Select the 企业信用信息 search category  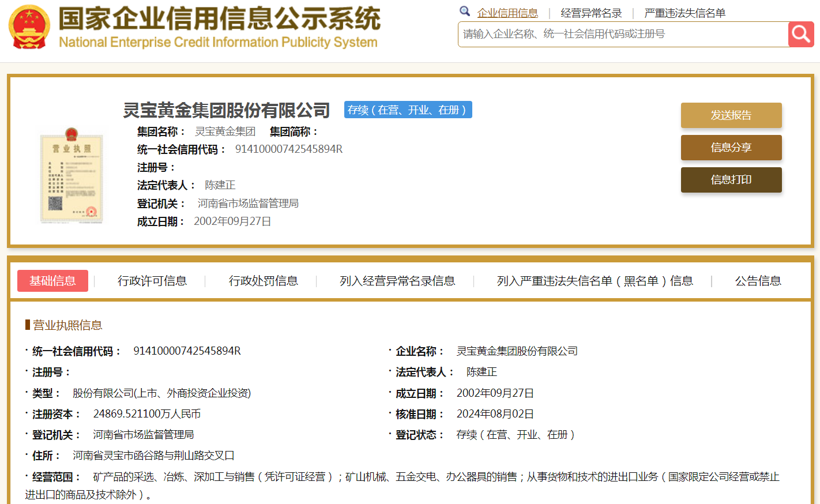pyautogui.click(x=507, y=13)
